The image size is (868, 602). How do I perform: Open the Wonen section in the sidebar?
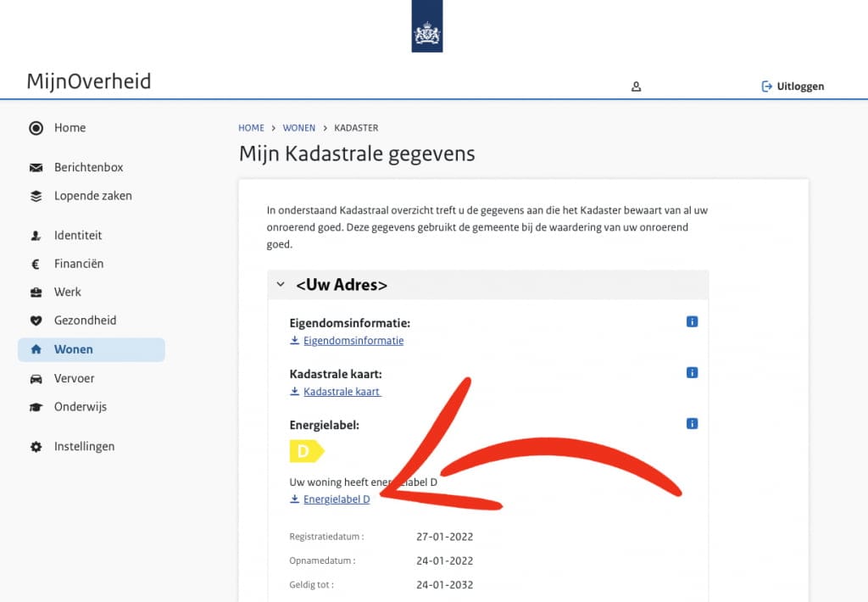point(74,349)
